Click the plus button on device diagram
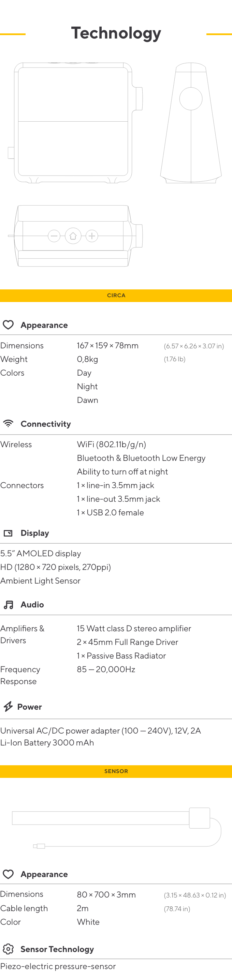Screen dimensions: 232x980 click(92, 236)
